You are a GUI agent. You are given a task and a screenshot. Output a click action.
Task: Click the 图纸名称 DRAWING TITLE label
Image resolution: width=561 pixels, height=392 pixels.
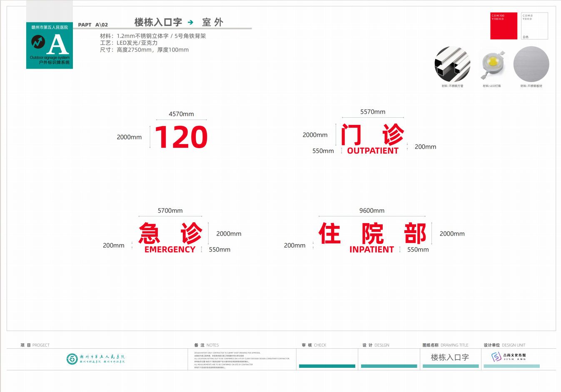(x=445, y=345)
